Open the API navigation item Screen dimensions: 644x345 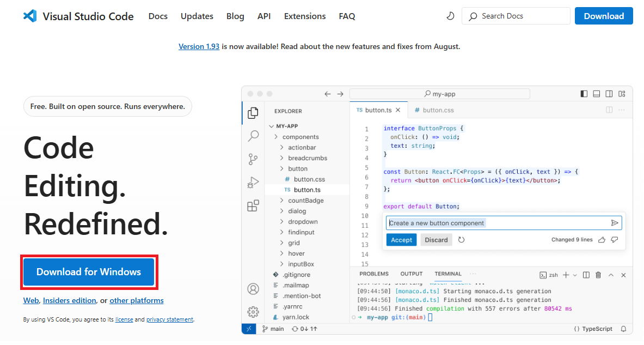coord(263,16)
